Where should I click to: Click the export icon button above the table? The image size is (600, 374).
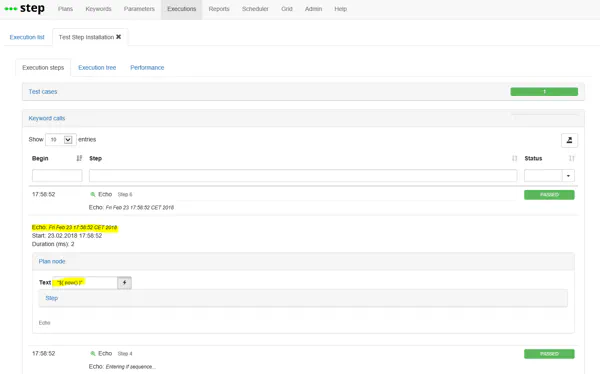(x=569, y=140)
